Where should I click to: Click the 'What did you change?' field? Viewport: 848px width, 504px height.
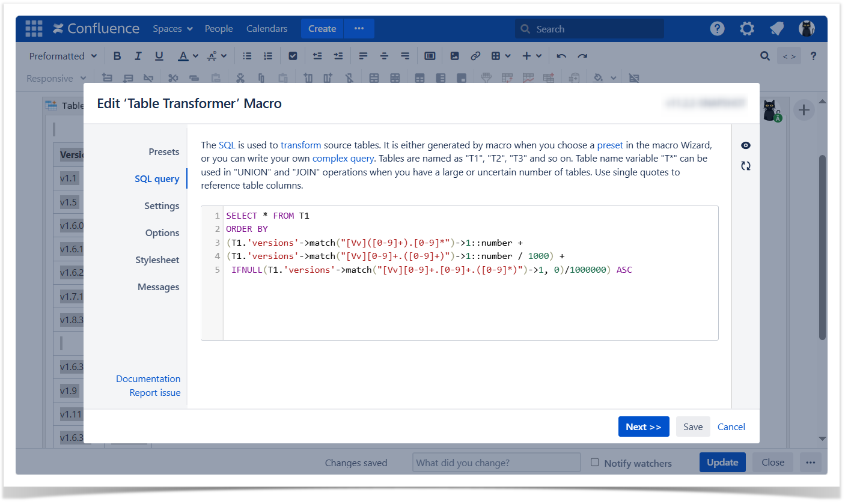496,463
